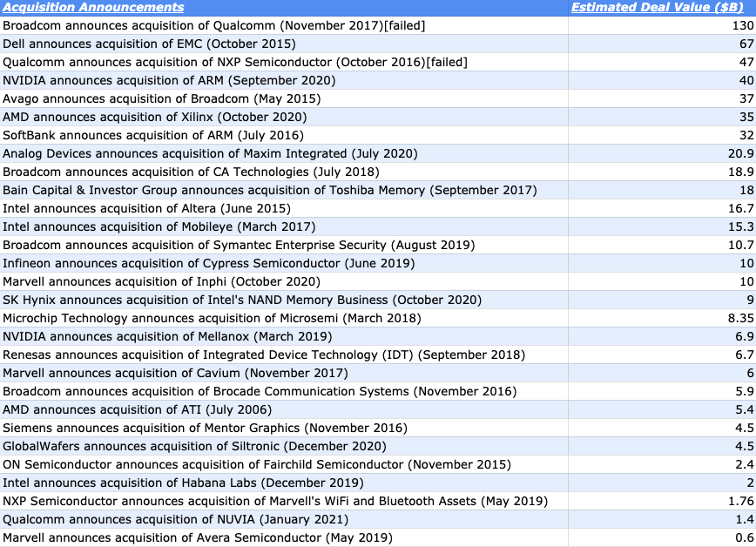Select the 2 value in Habana Labs row
This screenshot has height=547, width=756.
[x=750, y=483]
